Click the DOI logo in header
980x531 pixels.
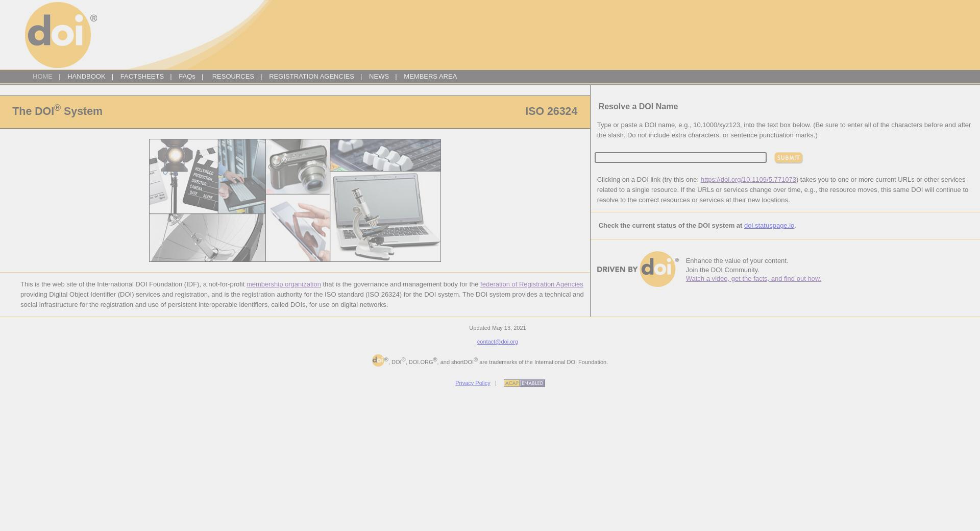pyautogui.click(x=61, y=35)
